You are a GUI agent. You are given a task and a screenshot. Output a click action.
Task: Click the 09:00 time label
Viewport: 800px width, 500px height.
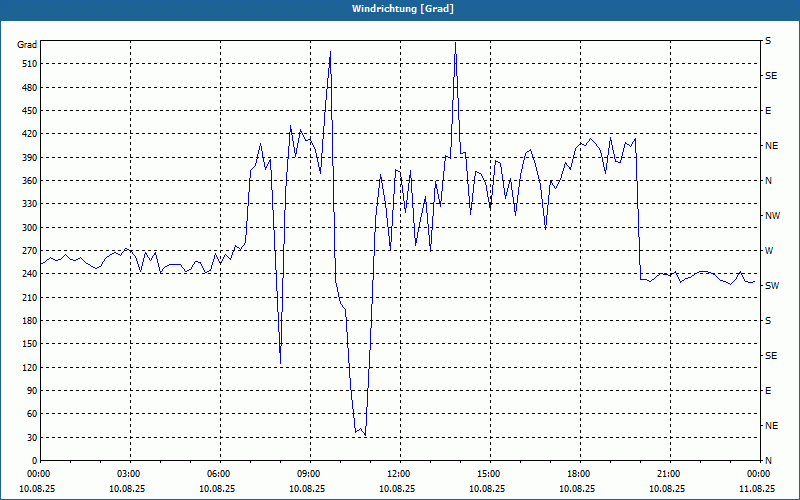tap(307, 473)
